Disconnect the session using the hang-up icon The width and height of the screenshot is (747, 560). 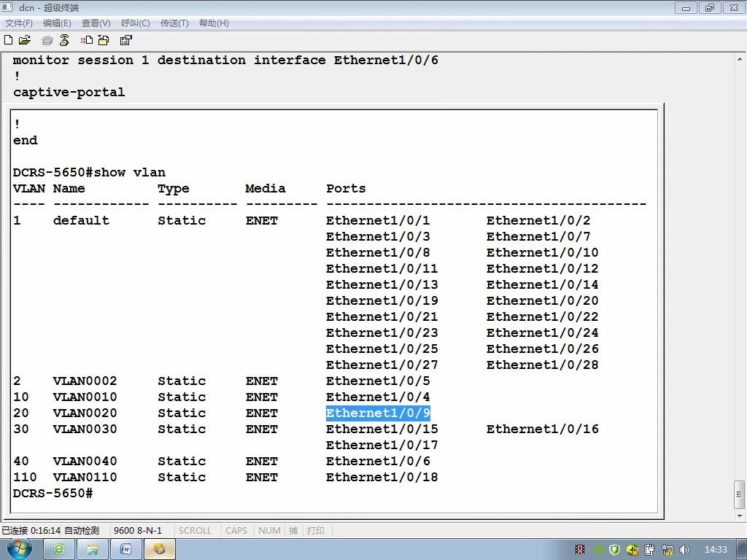[64, 41]
